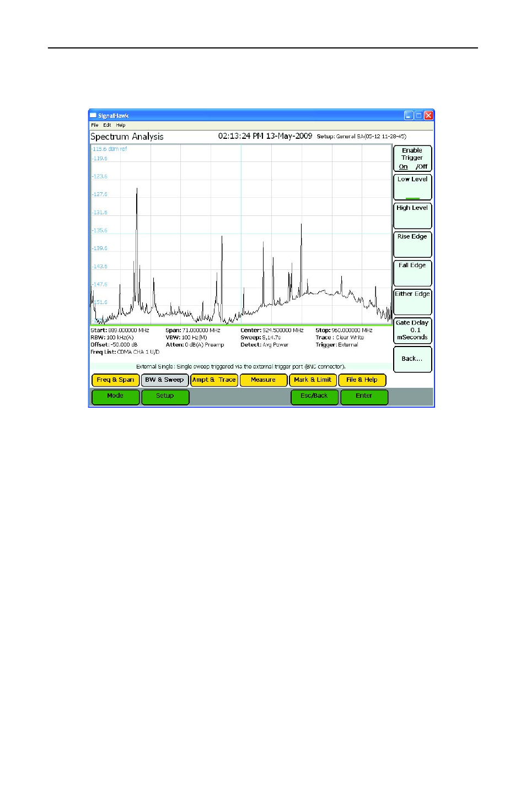Screen dimensions: 526x812
Task: Click the Freq List: CDMA CHA 1 U/D text
Action: pos(125,352)
